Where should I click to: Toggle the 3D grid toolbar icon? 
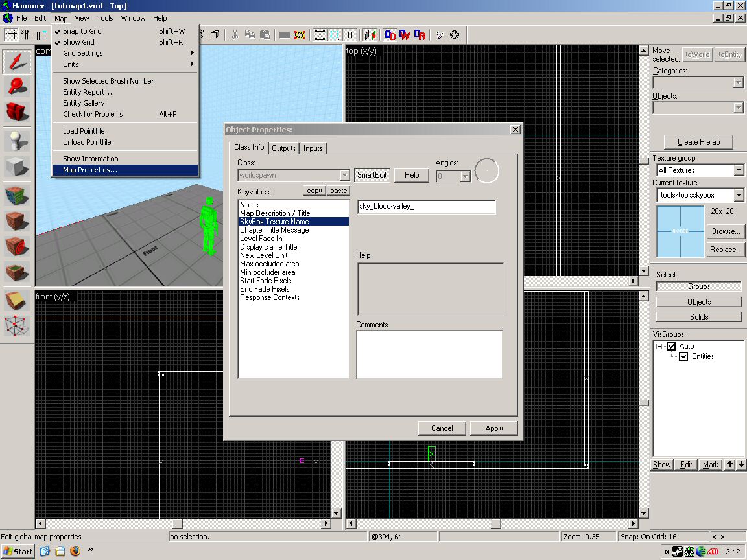(25, 35)
